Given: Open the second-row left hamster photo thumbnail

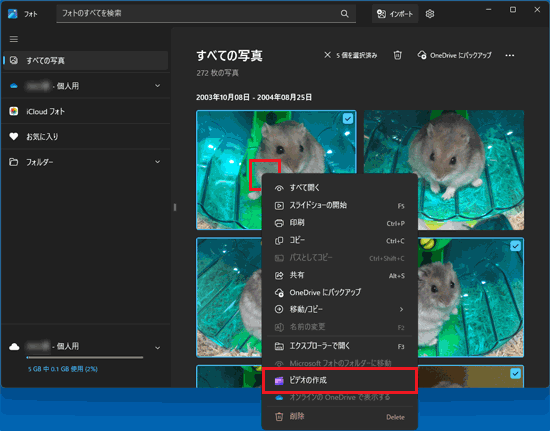Looking at the screenshot, I should pyautogui.click(x=229, y=297).
